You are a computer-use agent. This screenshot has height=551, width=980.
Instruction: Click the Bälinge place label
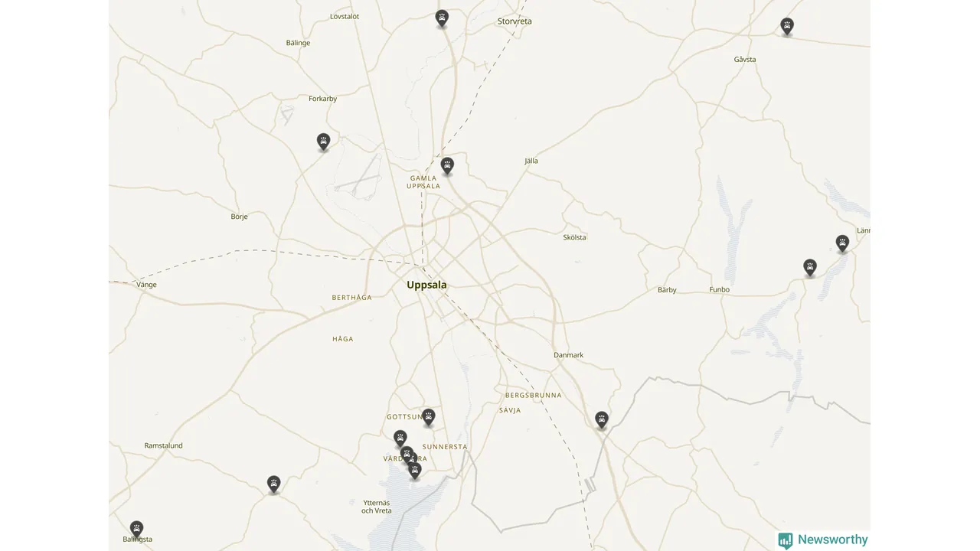(x=299, y=43)
